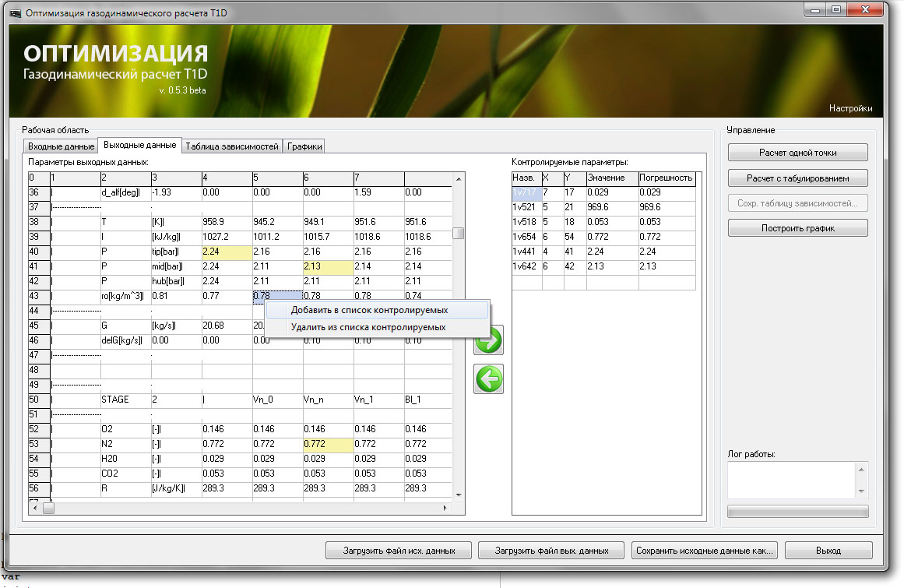Open the Графики tab

click(304, 146)
